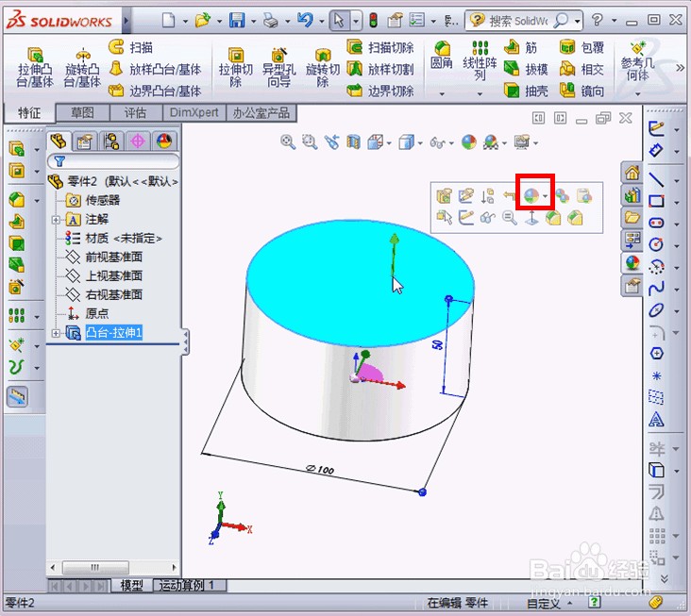This screenshot has width=691, height=616.
Task: Click the Revolved Boss/Base (旋转凸台/基体) tool
Action: tap(82, 67)
